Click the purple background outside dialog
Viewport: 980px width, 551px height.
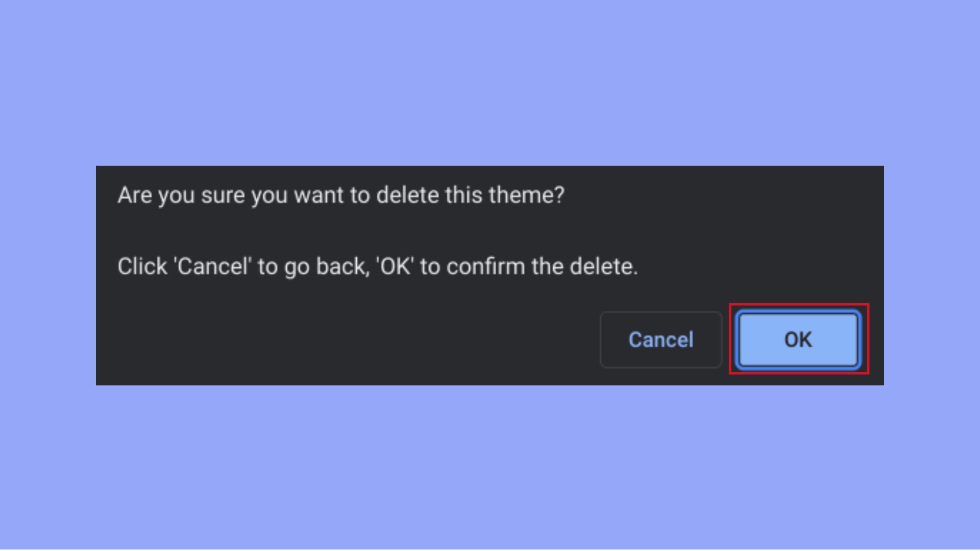click(490, 485)
